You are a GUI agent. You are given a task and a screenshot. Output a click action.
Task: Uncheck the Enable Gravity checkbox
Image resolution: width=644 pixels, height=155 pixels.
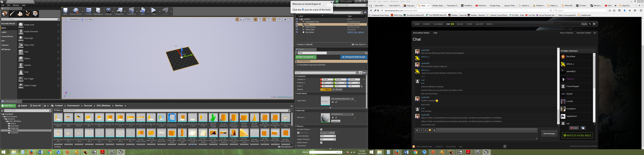321,143
